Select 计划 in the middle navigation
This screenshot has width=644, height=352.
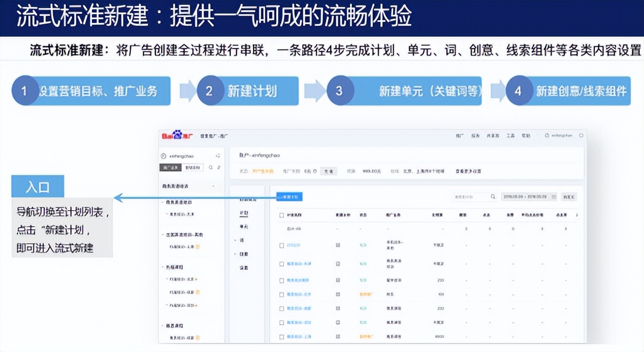[x=244, y=213]
